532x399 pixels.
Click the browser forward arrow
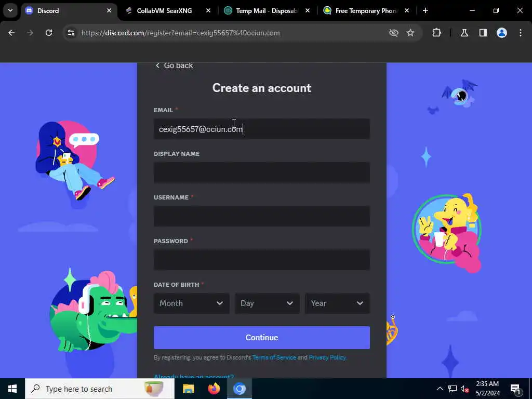[x=30, y=33]
